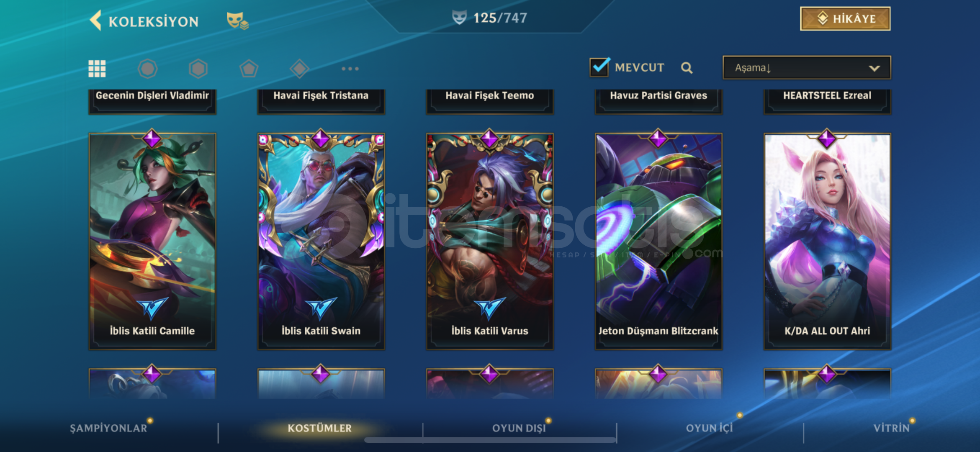Open the Oyun İçi tab
Screen dimensions: 980x452
(x=709, y=428)
